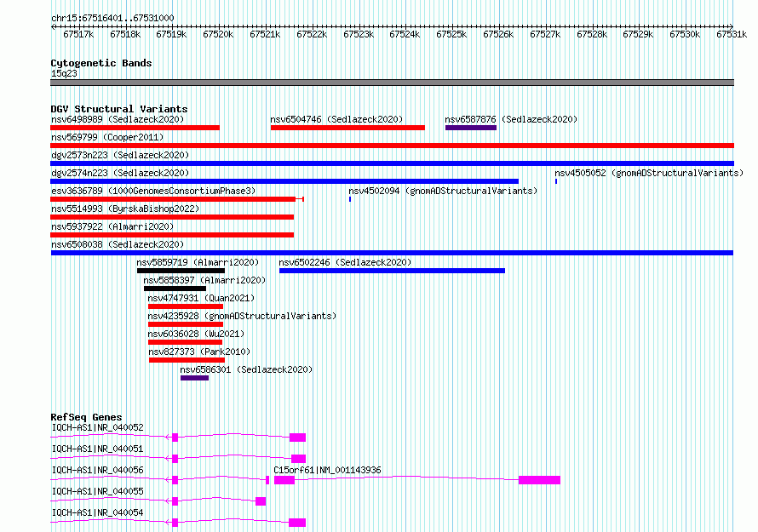Select right exon of IQCH-AS1 NR_040055
758x532 pixels.
click(x=261, y=501)
